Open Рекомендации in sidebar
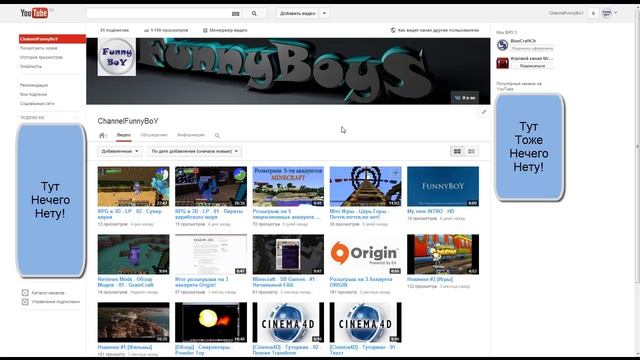 tap(34, 85)
